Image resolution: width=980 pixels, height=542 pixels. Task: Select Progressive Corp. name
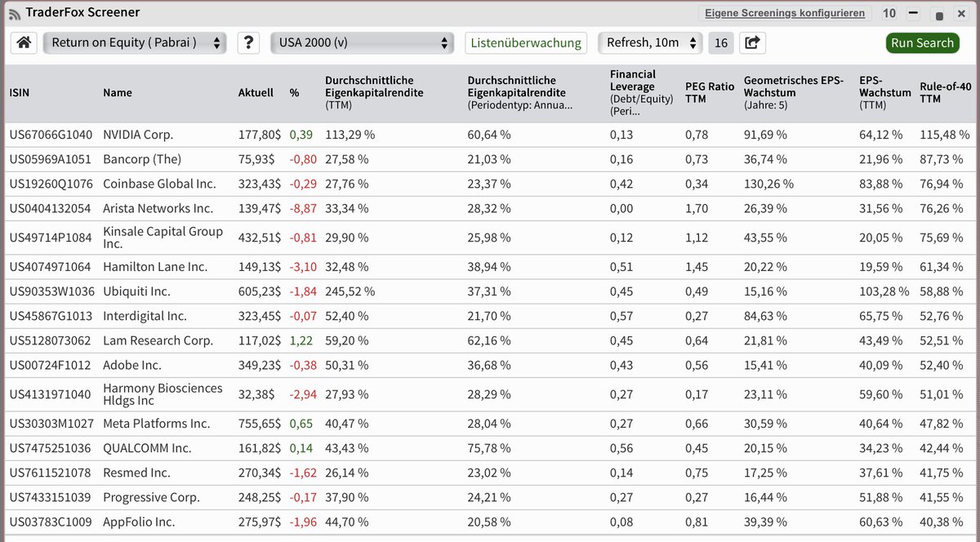(x=151, y=497)
